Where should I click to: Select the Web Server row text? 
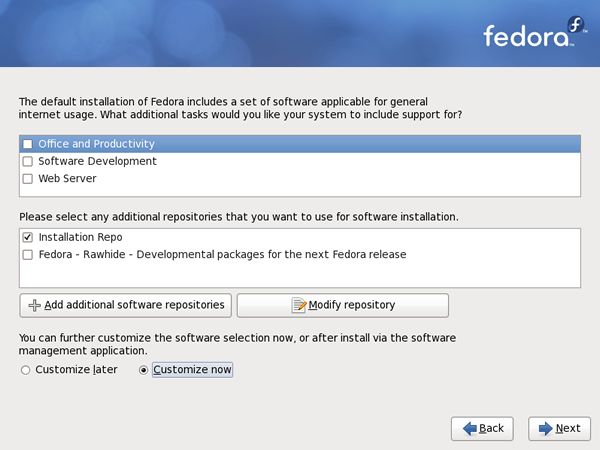67,179
